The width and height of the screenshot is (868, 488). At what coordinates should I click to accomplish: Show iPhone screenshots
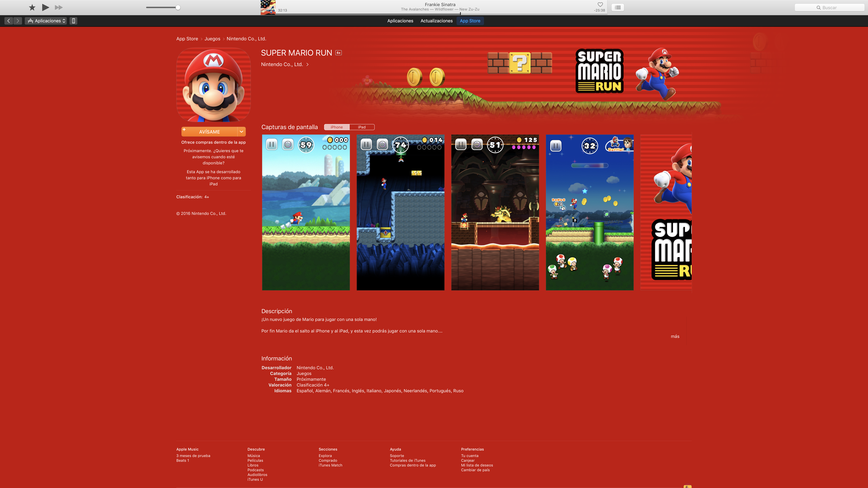[337, 127]
